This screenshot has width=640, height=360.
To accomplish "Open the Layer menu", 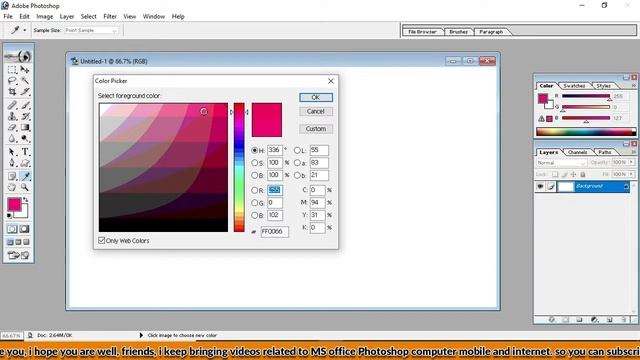I will point(67,16).
